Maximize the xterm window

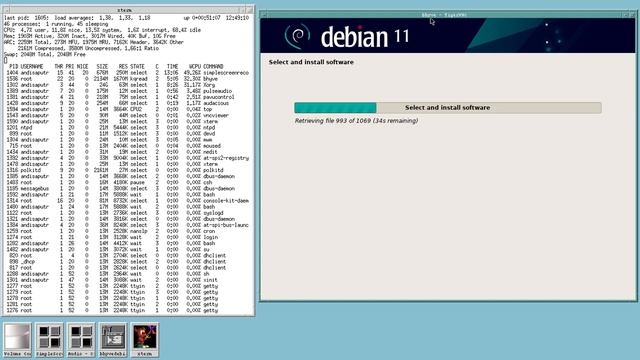[x=249, y=10]
